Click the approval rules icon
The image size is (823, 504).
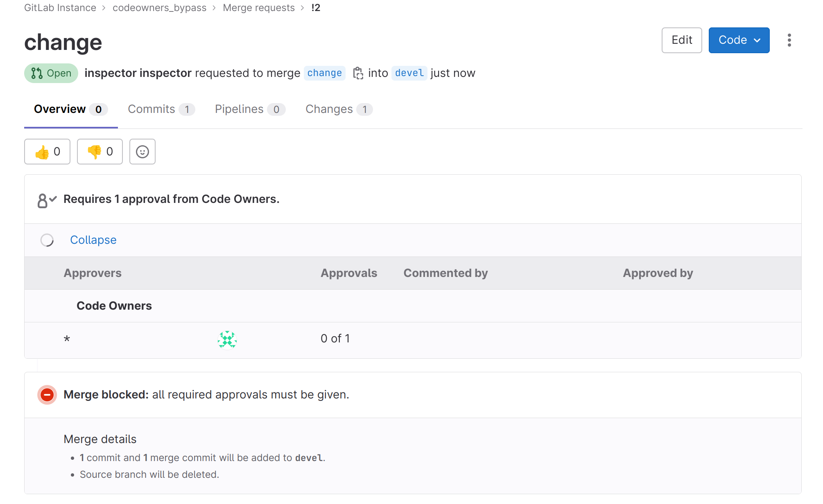click(47, 200)
